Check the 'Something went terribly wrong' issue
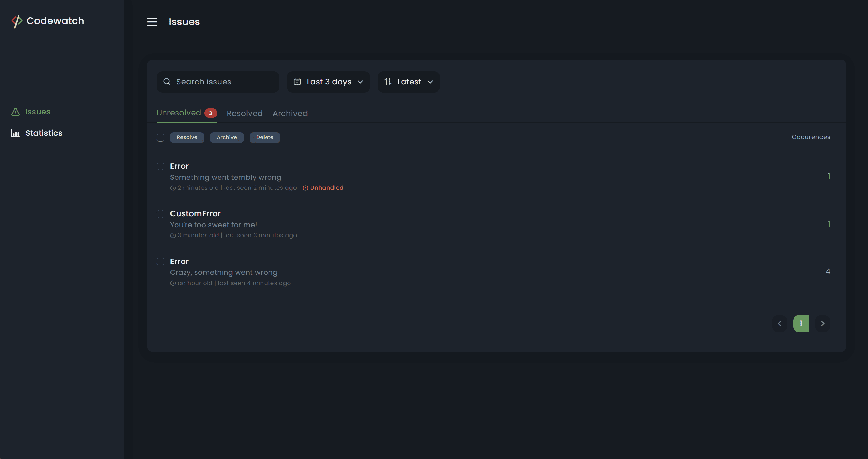This screenshot has height=459, width=868. (161, 166)
